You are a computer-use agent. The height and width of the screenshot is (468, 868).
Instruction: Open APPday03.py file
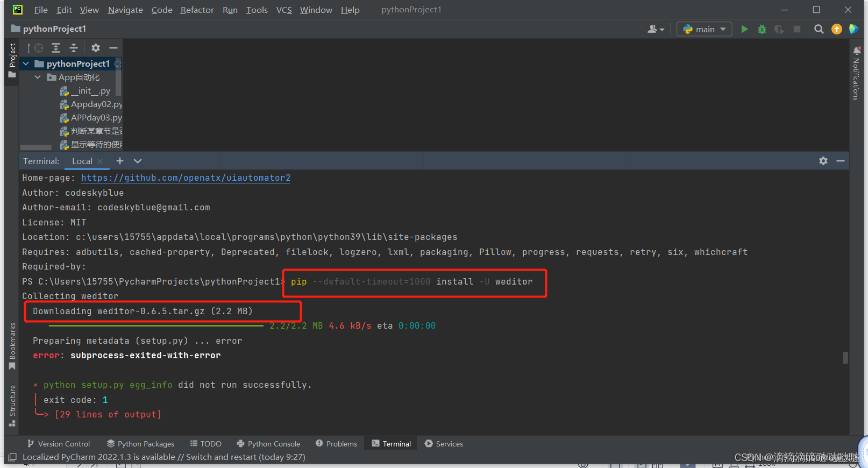[91, 118]
